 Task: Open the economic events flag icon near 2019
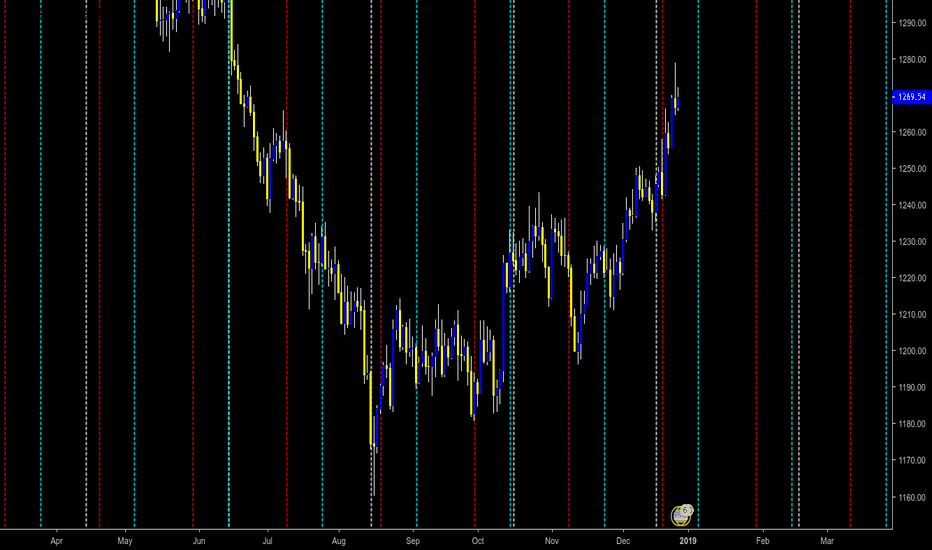coord(680,516)
